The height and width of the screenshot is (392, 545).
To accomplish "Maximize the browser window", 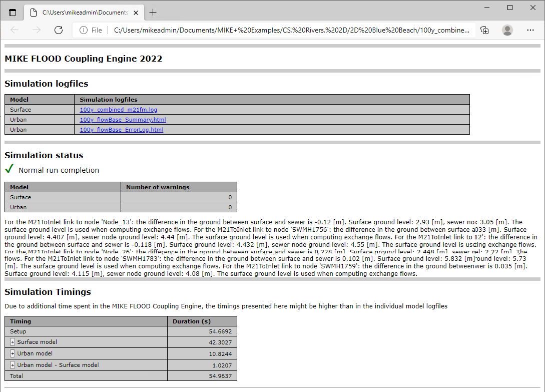I will click(x=510, y=8).
